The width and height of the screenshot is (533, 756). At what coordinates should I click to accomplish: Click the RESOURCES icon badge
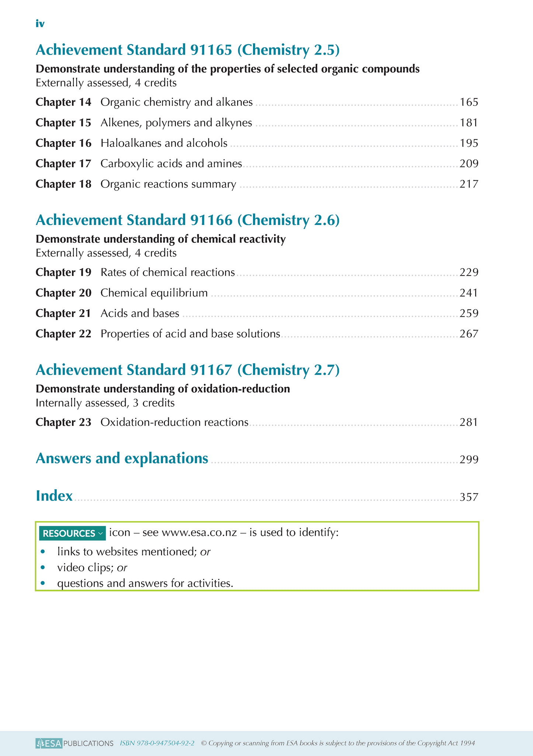click(x=72, y=533)
